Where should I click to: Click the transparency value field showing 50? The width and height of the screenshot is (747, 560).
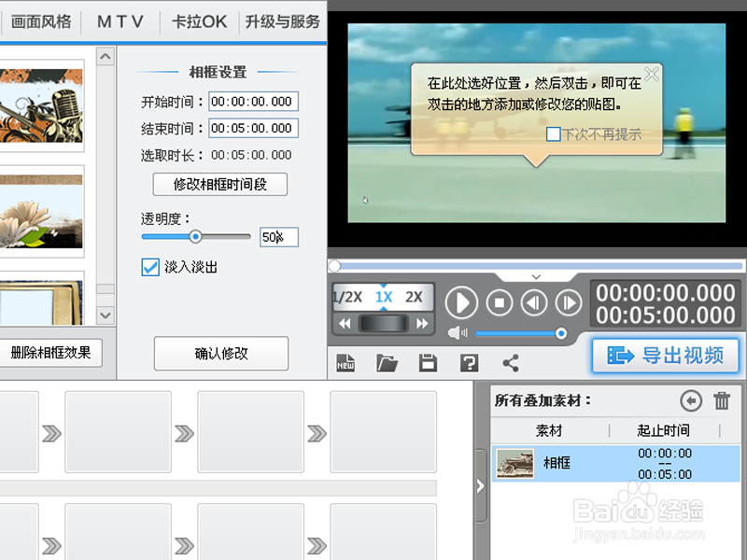click(279, 237)
